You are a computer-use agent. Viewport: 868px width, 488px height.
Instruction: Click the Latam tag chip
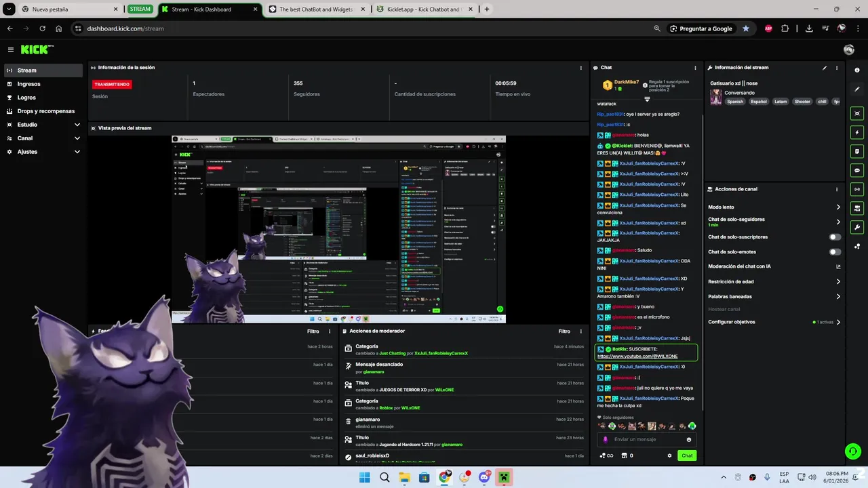tap(781, 102)
